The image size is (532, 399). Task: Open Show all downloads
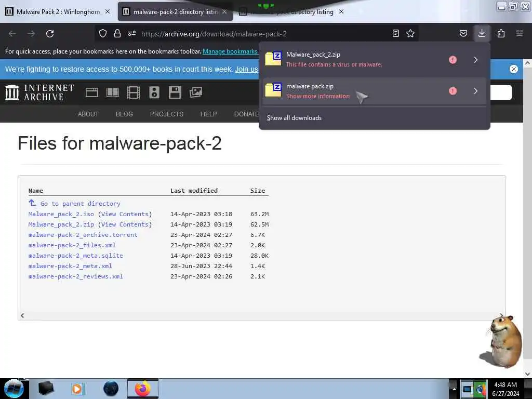point(294,118)
